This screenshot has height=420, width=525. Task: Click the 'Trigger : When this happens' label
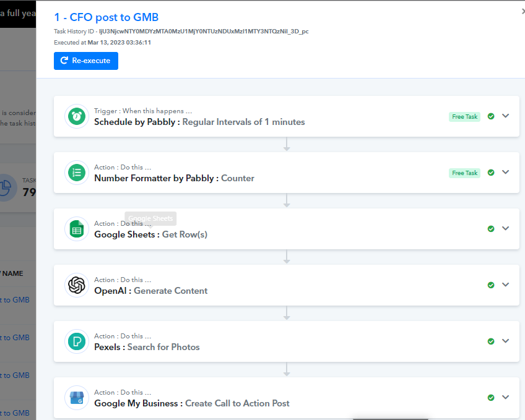coord(143,111)
